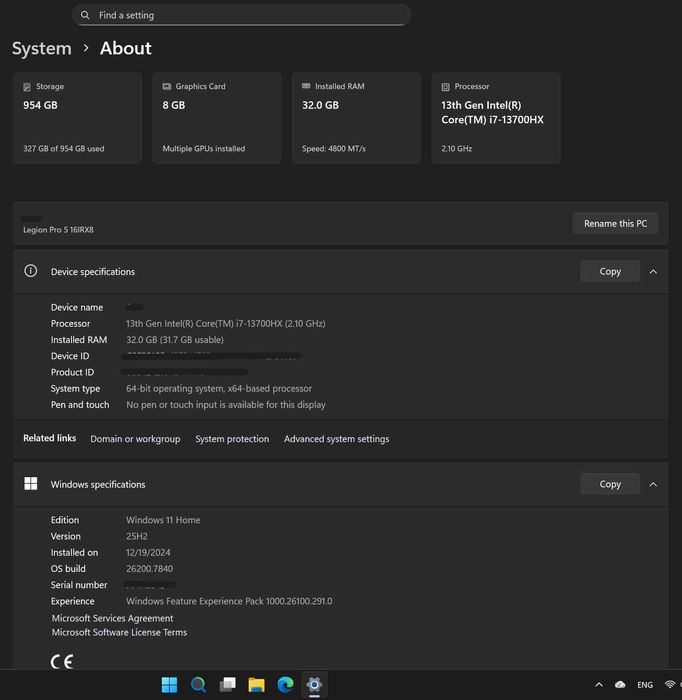Click the Graphics Card icon

click(x=166, y=86)
